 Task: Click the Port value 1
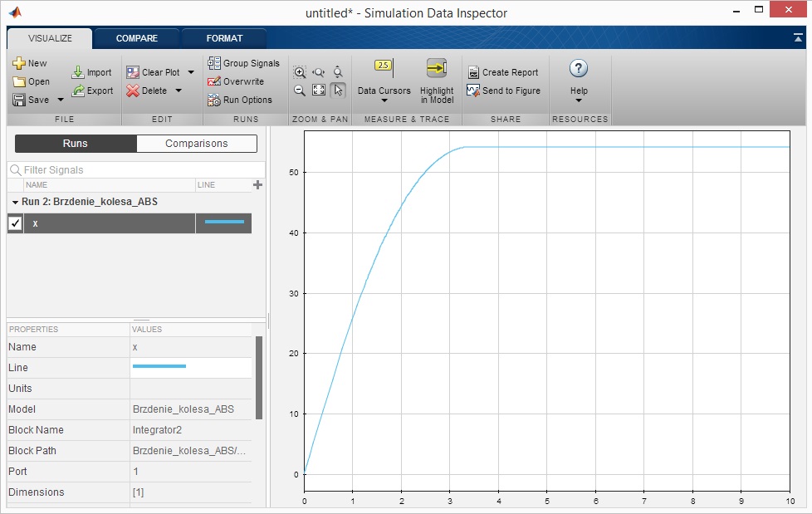(135, 472)
